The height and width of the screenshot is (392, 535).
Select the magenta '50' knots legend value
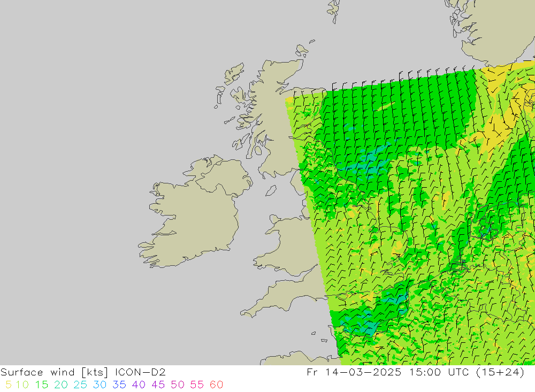(178, 385)
